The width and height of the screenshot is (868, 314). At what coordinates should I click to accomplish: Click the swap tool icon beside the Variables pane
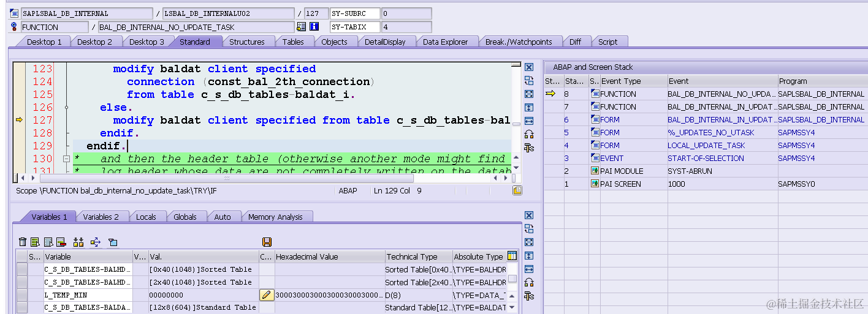529,229
